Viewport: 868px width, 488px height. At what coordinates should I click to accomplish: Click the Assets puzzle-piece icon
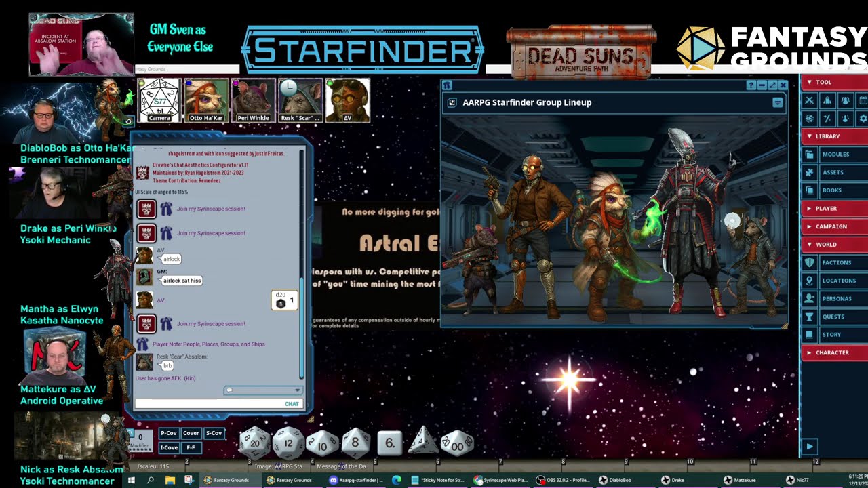point(809,172)
